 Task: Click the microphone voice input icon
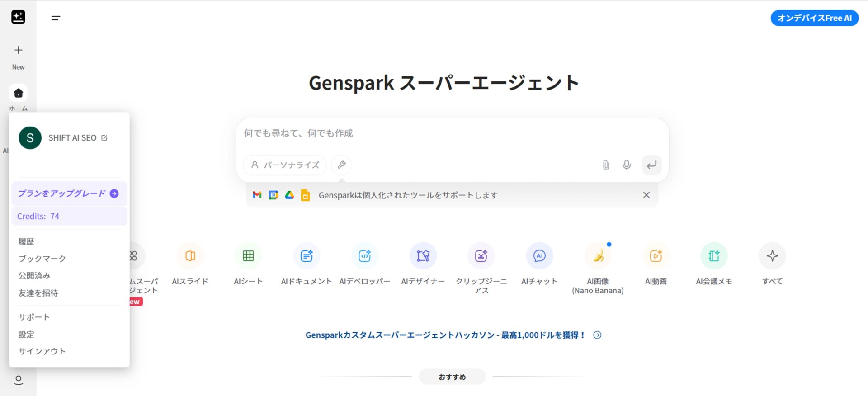(627, 165)
